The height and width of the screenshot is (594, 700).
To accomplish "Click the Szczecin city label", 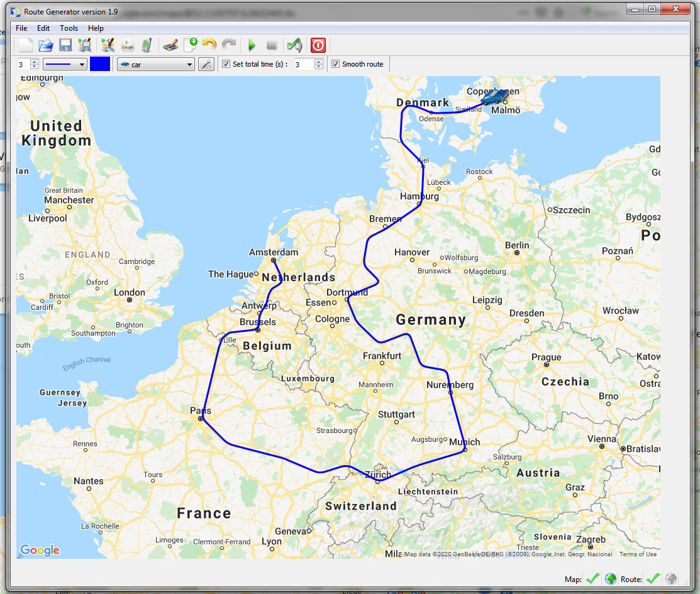I will tap(571, 210).
